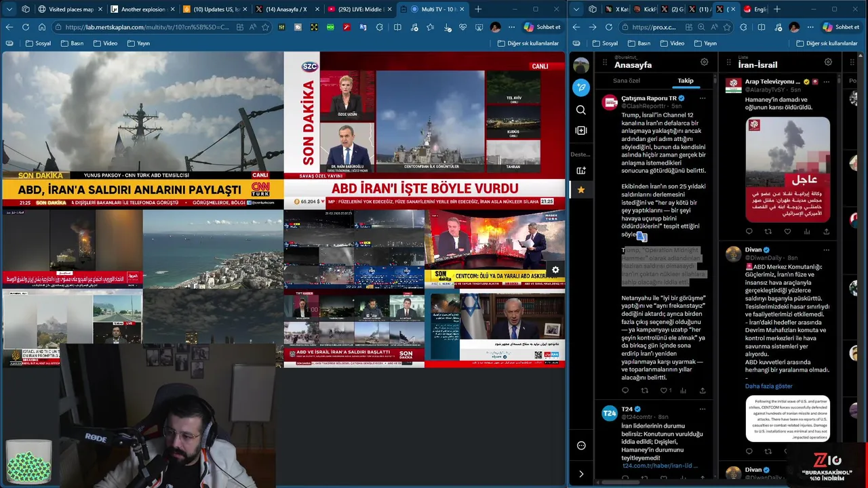Open Yayın bookmarks folder in left browser

tap(138, 43)
